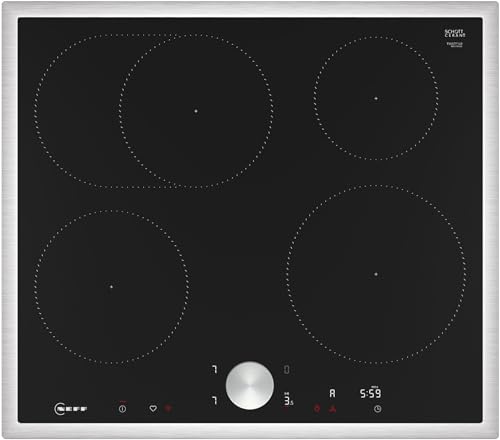Screen dimensions: 500x440
Task: Tap the heart-shaped favourite icon
Action: click(x=153, y=408)
